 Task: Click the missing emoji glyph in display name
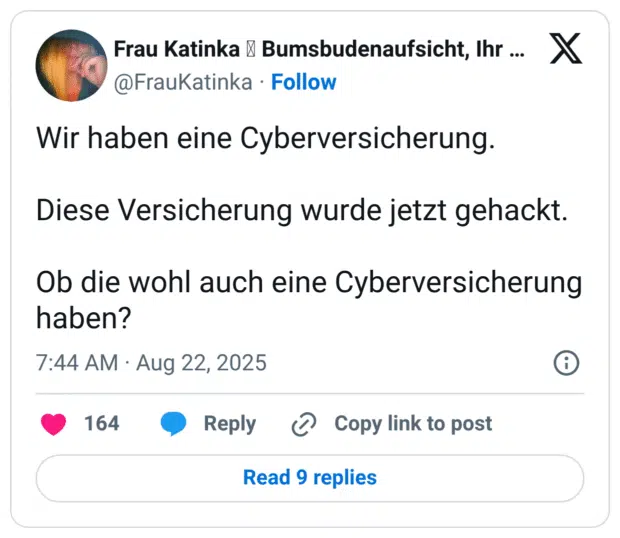[x=254, y=50]
